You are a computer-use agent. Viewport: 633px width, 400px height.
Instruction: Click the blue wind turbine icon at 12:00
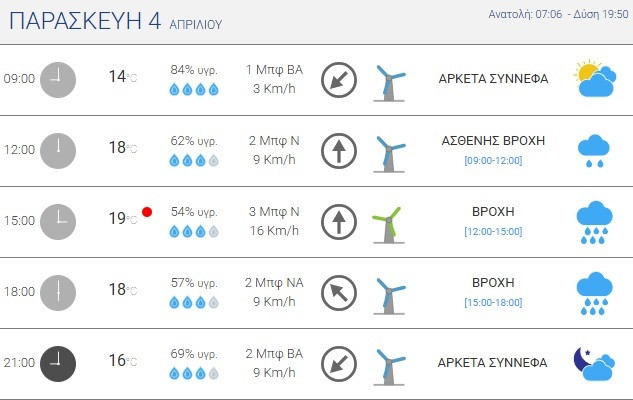click(388, 153)
